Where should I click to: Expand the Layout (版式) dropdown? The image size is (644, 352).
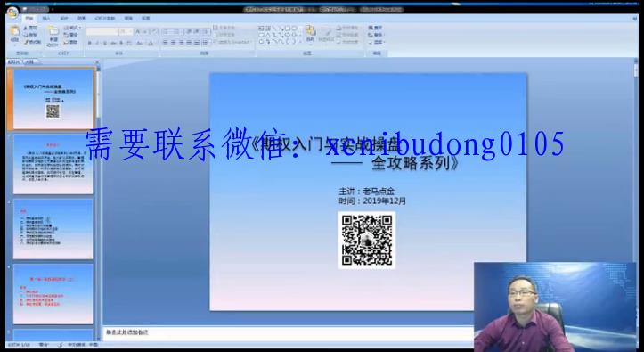tap(72, 28)
